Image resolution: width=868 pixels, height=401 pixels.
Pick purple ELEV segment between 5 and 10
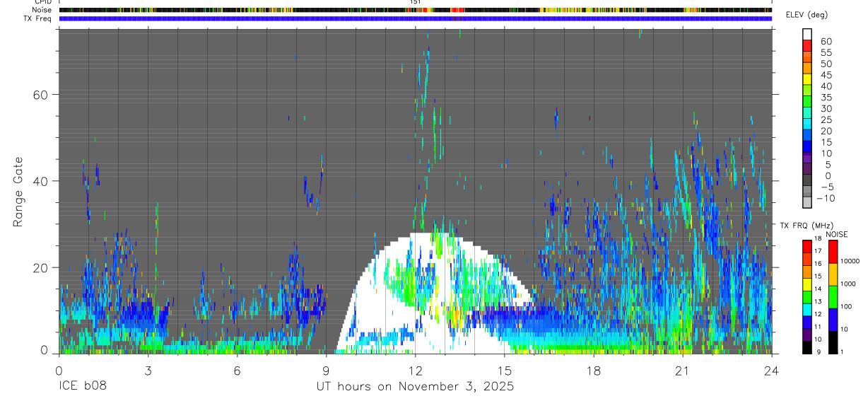[807, 158]
